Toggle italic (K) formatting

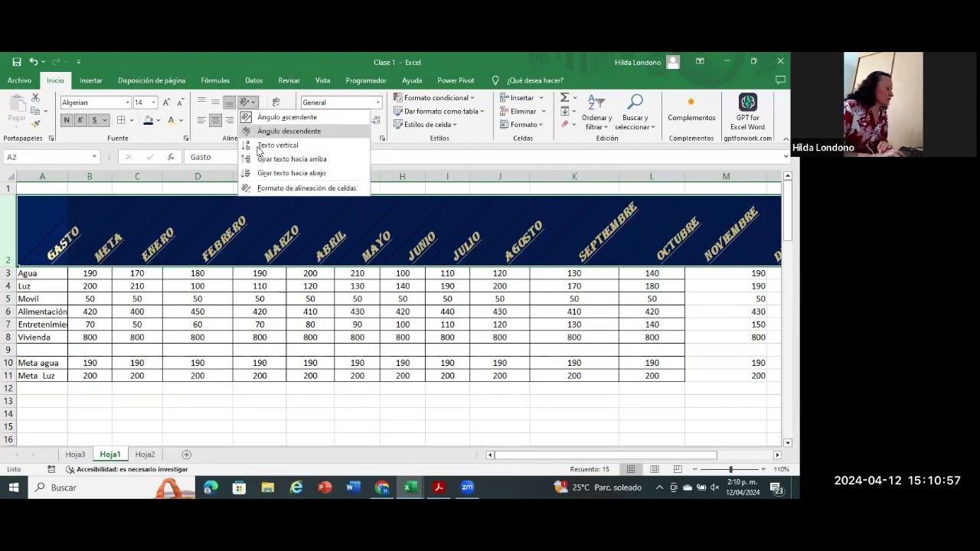click(80, 120)
